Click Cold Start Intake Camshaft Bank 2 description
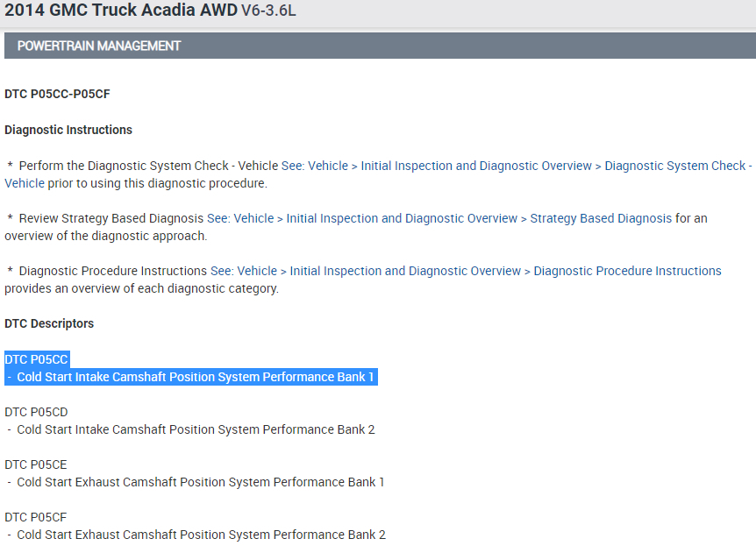 [x=195, y=429]
